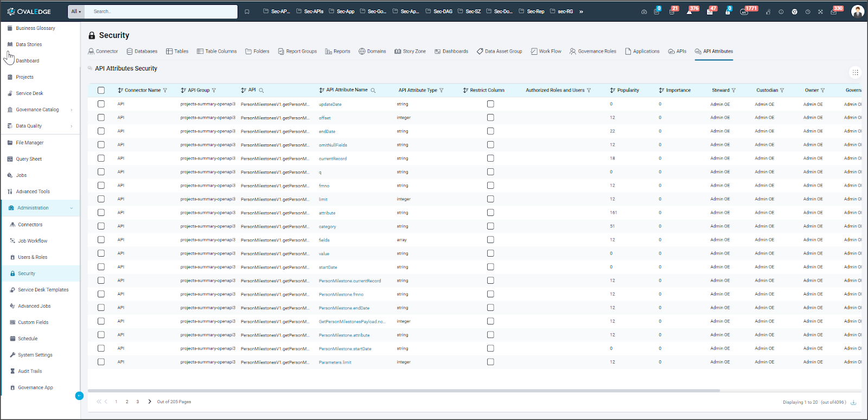Open the database icon showing 21
The image size is (868, 420).
[x=672, y=11]
